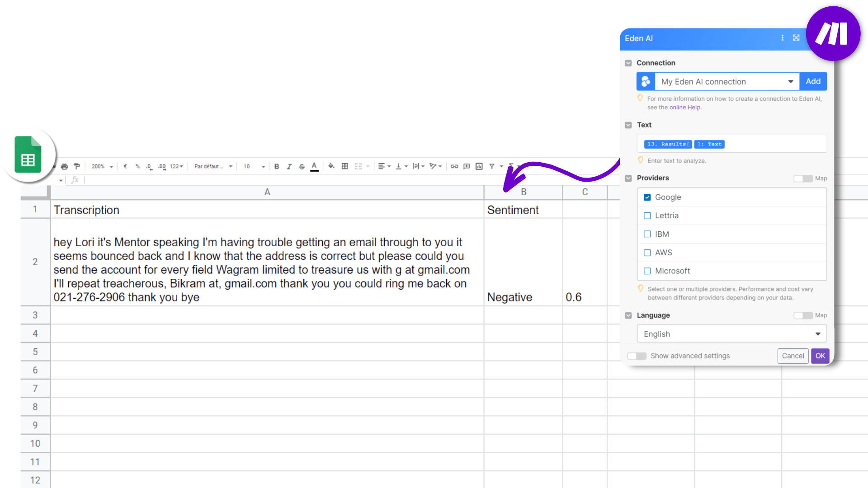
Task: Open the online Help link
Action: click(685, 107)
